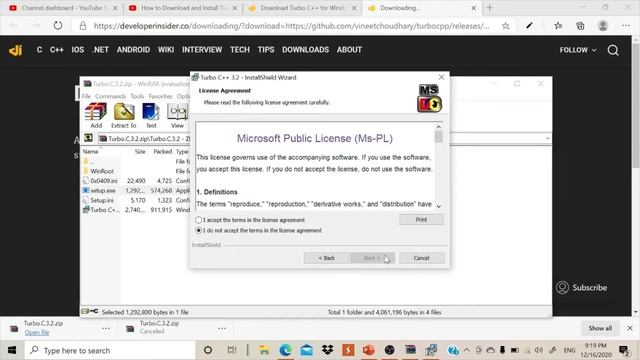The image size is (640, 360).
Task: Expand WinRAR address path dropdown
Action: pos(547,138)
